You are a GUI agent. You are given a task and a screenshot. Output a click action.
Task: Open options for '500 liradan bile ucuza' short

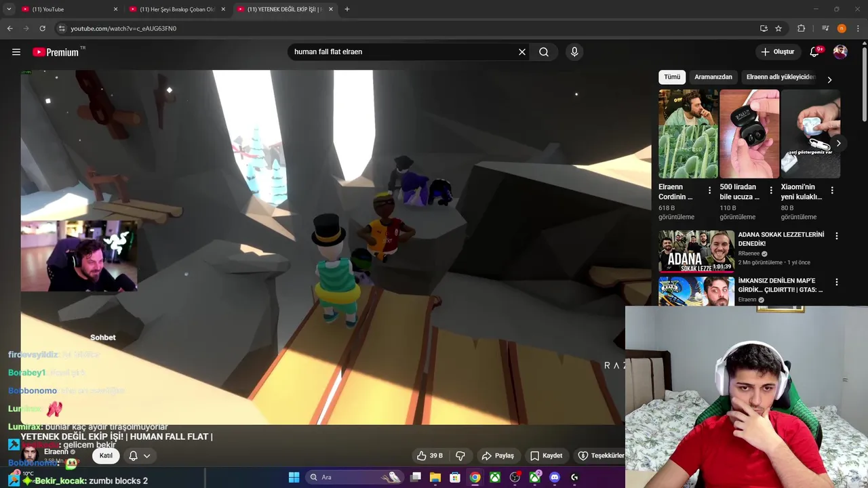[x=771, y=190]
